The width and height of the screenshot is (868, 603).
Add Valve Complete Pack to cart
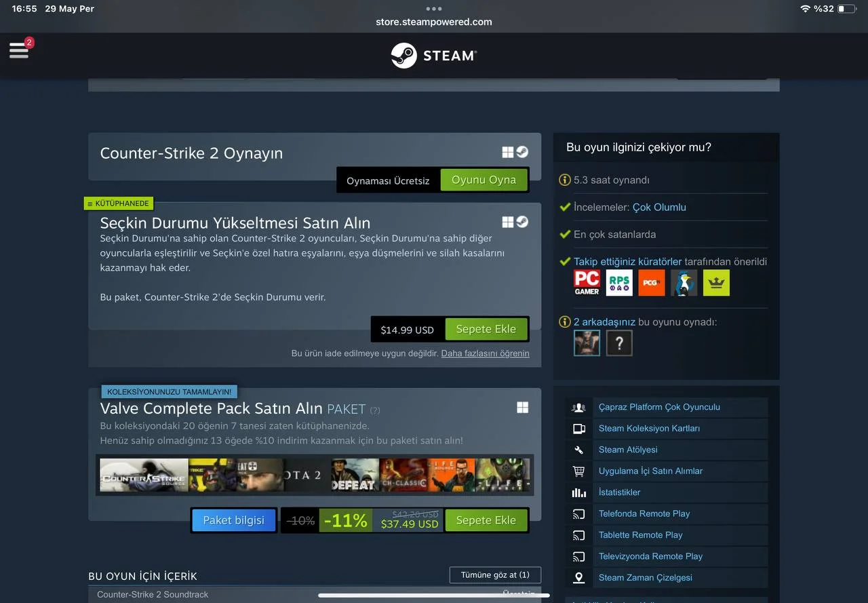coord(486,520)
